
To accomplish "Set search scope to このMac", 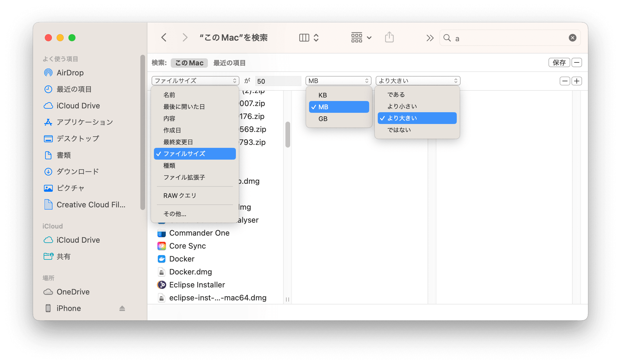I will (x=189, y=63).
